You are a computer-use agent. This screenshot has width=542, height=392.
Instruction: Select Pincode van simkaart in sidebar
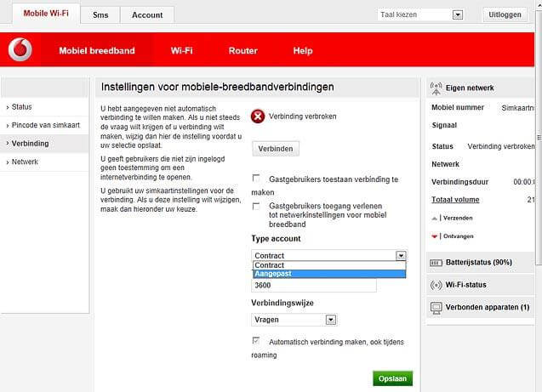[44, 125]
